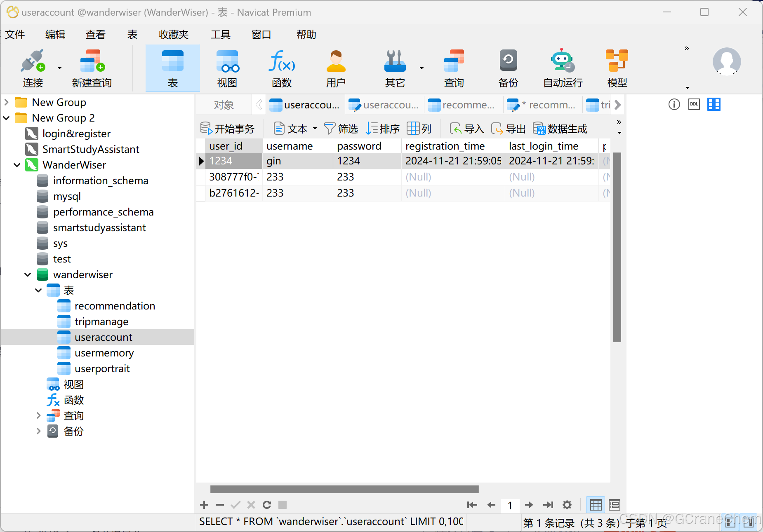The image size is (763, 532).
Task: Collapse the New Group 2 folder
Action: (6, 117)
